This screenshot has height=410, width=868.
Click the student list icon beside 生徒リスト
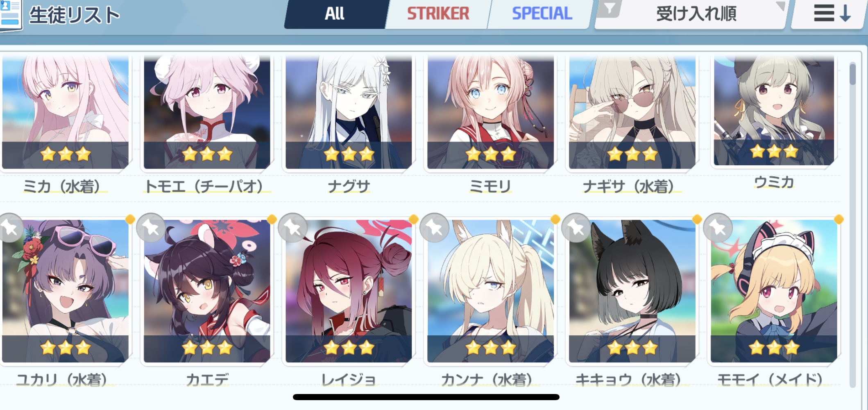(x=10, y=15)
